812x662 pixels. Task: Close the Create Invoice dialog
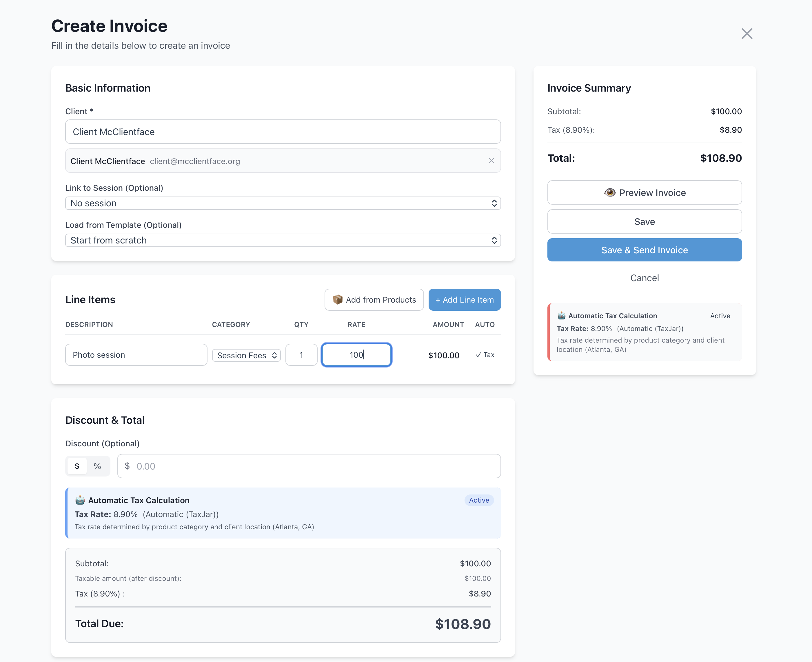747,34
